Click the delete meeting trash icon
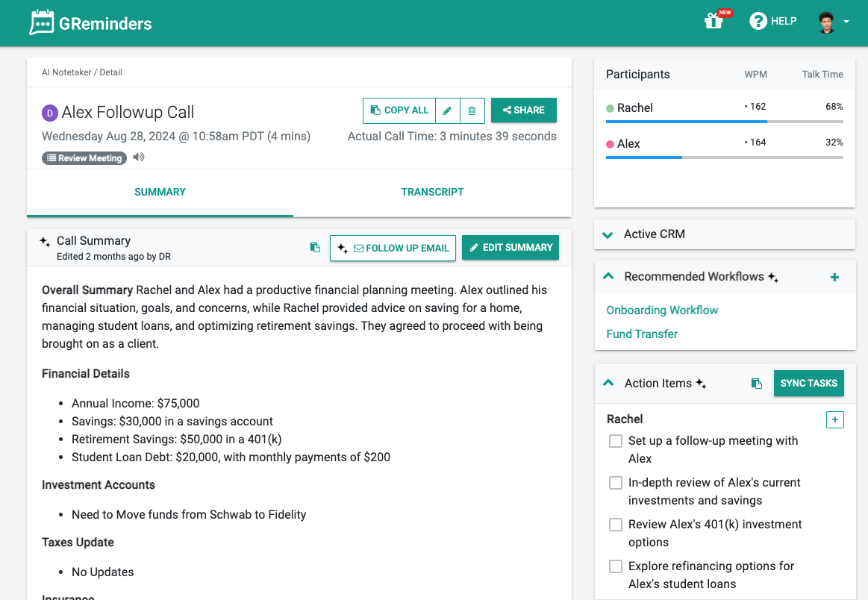The height and width of the screenshot is (600, 868). pos(472,110)
